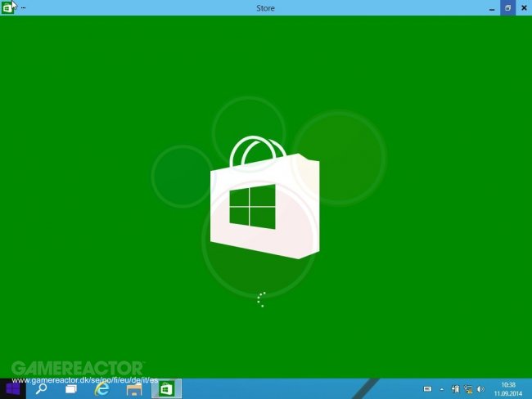Open the touch keyboard tray icon
This screenshot has width=532, height=399.
[x=427, y=389]
